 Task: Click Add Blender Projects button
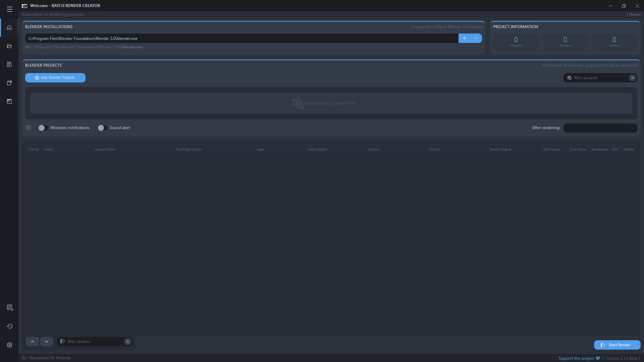55,78
